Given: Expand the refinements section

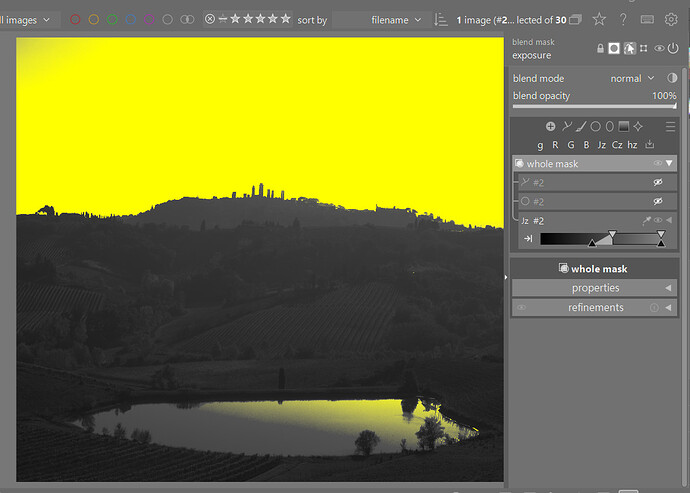Looking at the screenshot, I should pos(595,307).
